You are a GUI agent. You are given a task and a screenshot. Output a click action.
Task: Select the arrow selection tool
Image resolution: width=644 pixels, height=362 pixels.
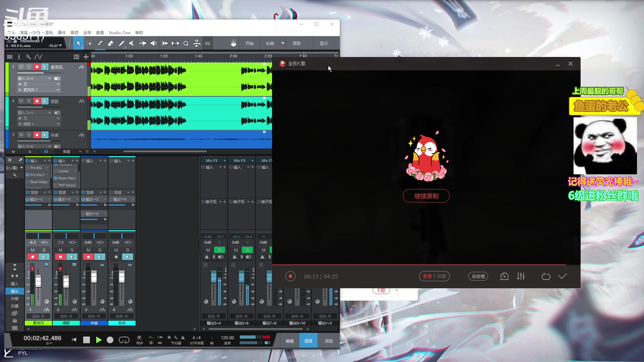point(78,43)
